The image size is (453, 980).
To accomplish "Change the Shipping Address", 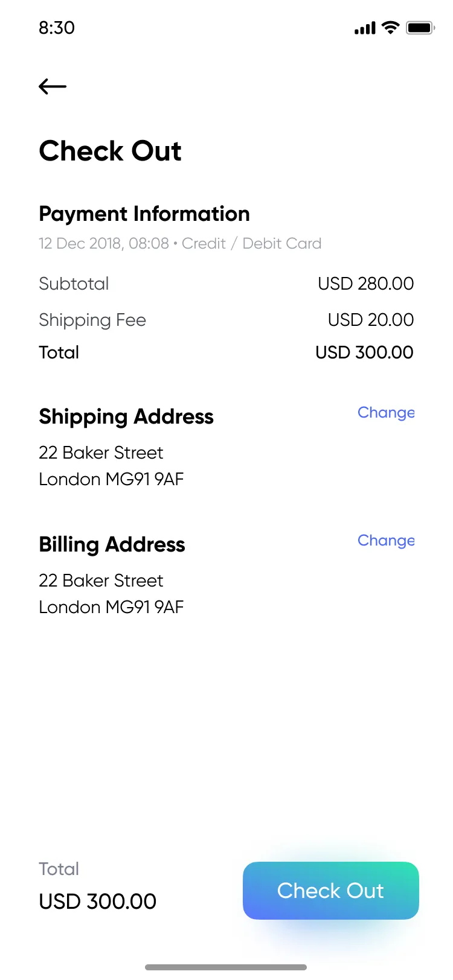I will [386, 413].
